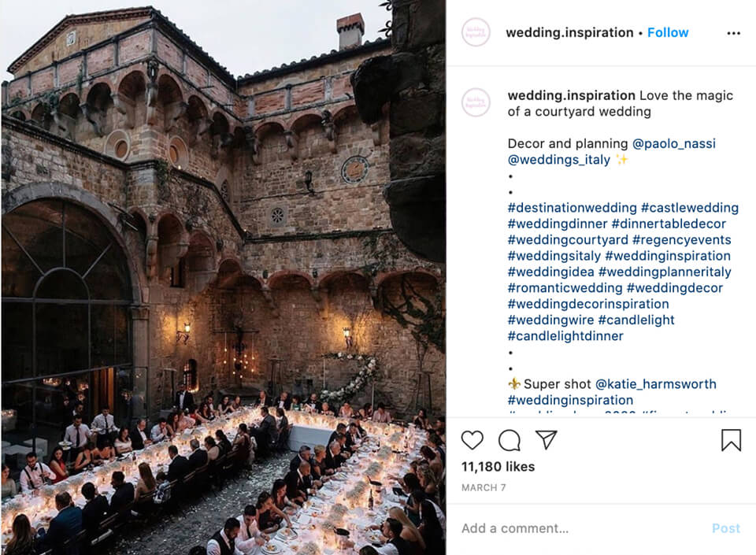
Task: Click the Follow button
Action: click(x=668, y=32)
